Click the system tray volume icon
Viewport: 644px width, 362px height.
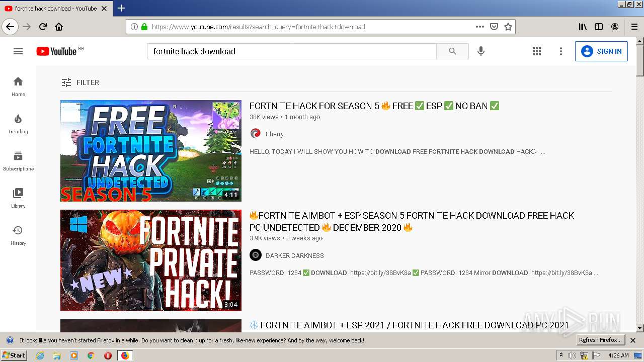[x=572, y=355]
